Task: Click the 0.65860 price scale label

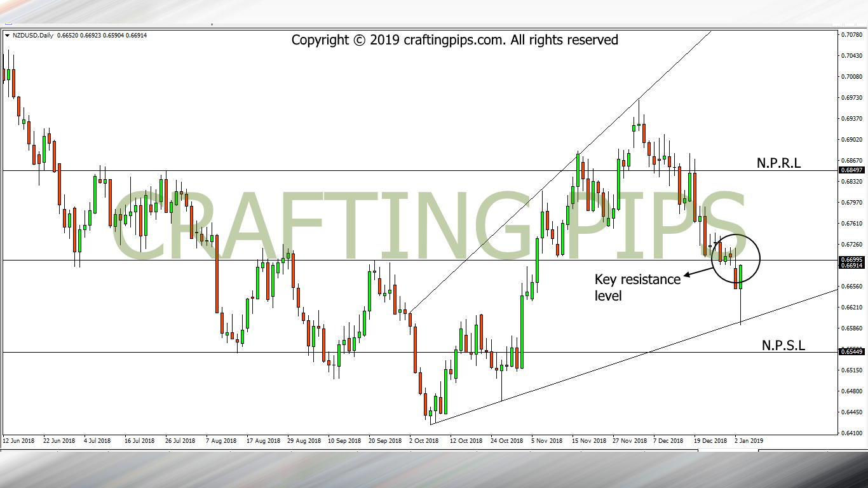Action: pos(851,328)
